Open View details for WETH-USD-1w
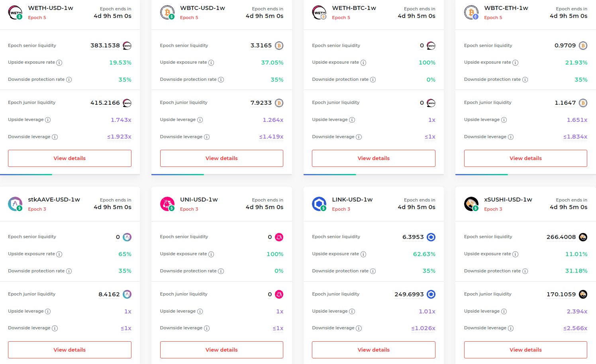 click(70, 158)
